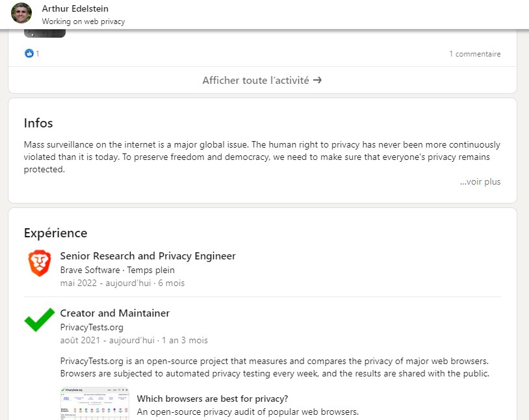Click Arthur Edelstein's profile photo
The image size is (529, 420).
point(21,13)
